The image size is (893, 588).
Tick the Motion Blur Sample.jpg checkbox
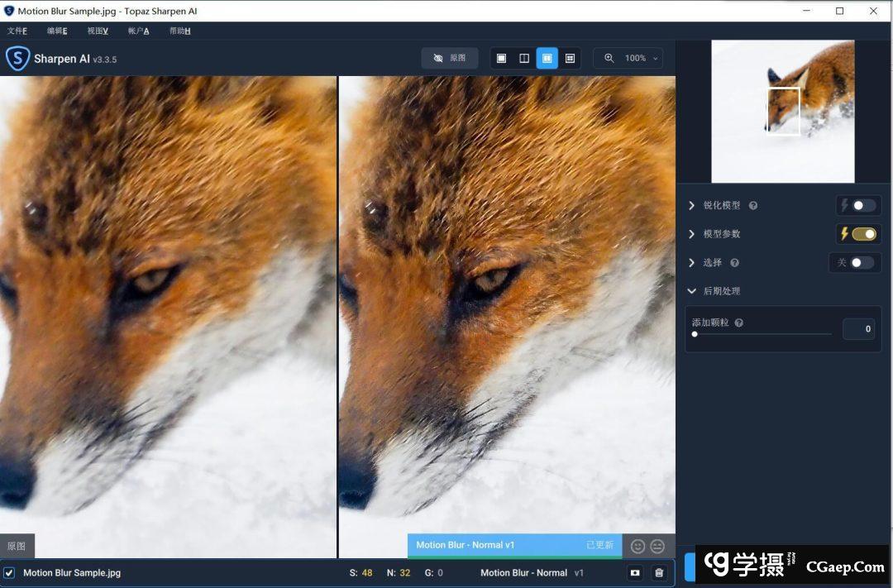click(9, 572)
